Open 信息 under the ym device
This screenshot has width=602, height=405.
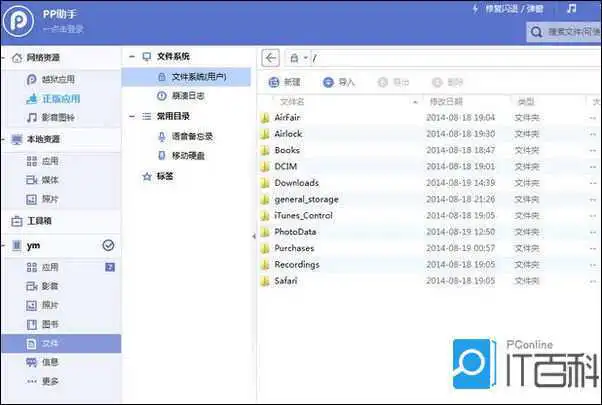click(x=50, y=362)
